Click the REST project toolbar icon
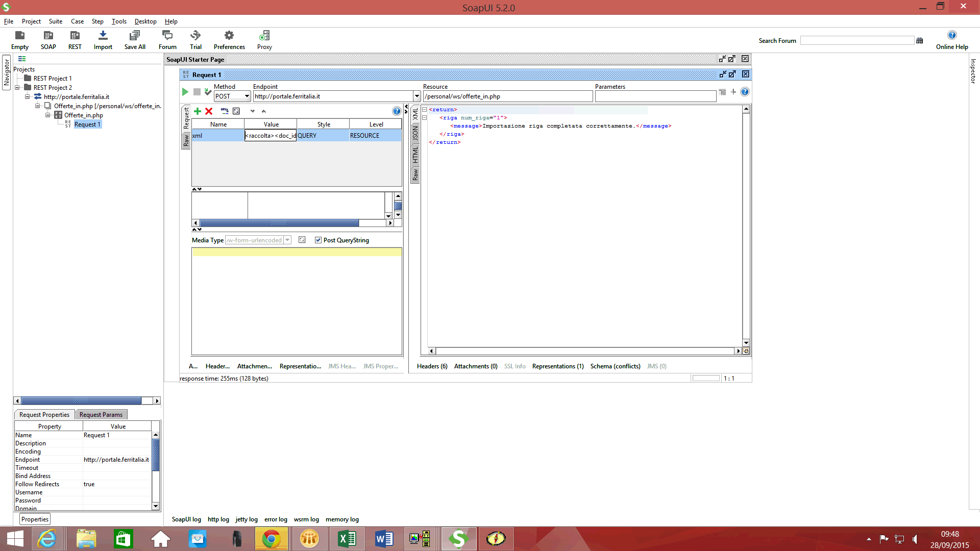This screenshot has height=551, width=980. click(75, 40)
